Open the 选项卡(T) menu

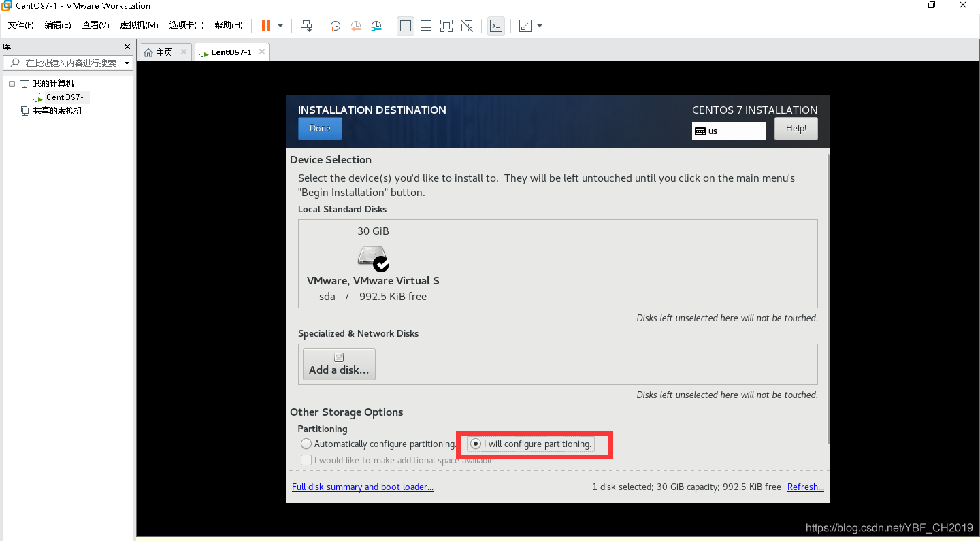point(186,25)
